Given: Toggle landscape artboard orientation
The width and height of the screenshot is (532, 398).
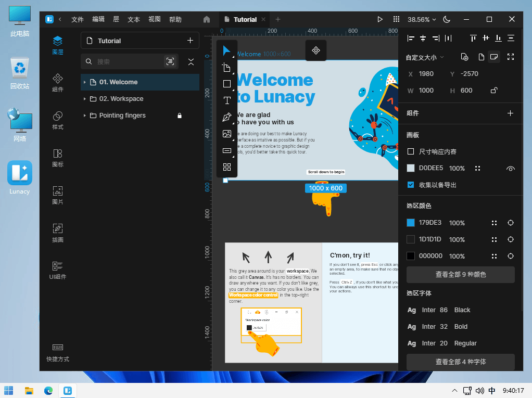Looking at the screenshot, I should [x=494, y=57].
